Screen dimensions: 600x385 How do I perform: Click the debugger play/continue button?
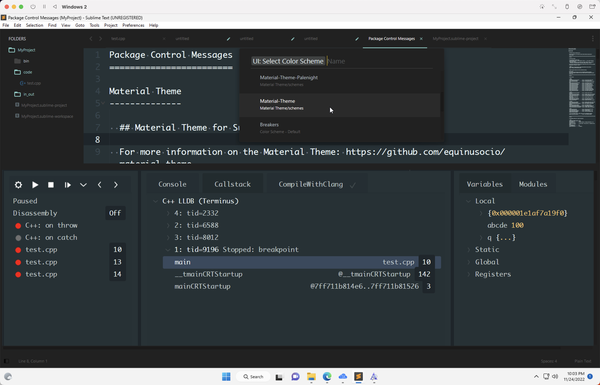click(x=35, y=185)
